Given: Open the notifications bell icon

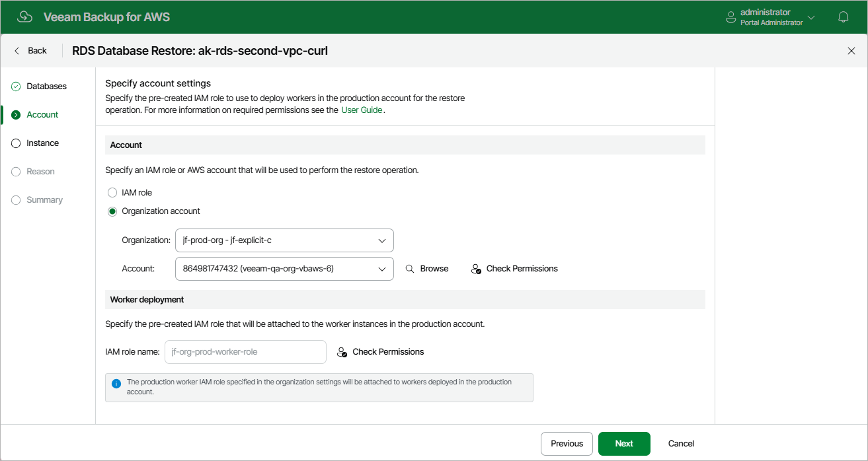Looking at the screenshot, I should [x=844, y=17].
